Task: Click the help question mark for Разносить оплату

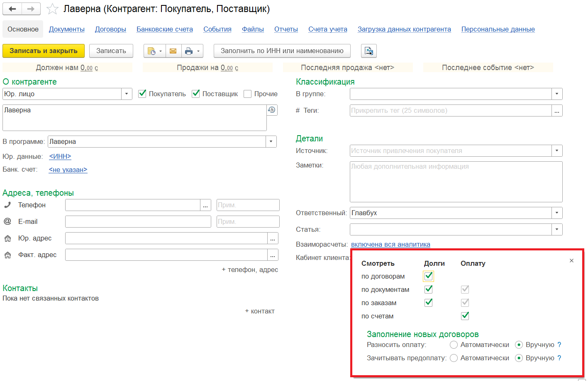Action: (x=559, y=345)
